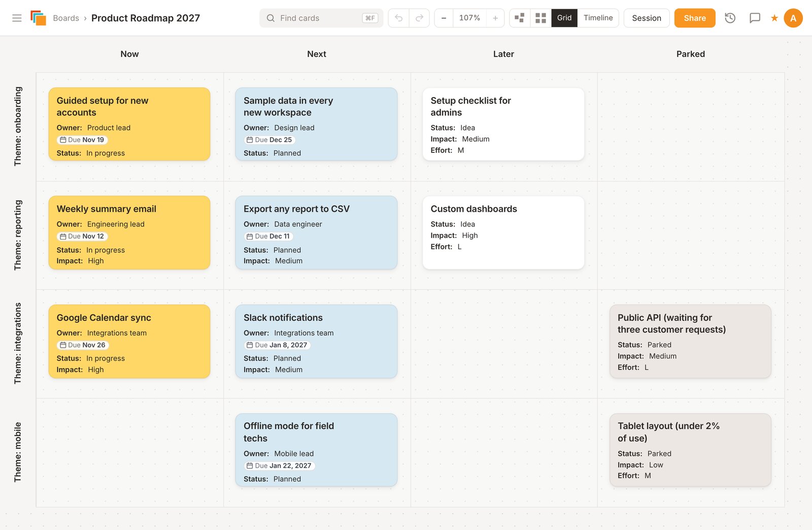The width and height of the screenshot is (812, 530).
Task: Open the Custom dashboards card title
Action: point(473,209)
